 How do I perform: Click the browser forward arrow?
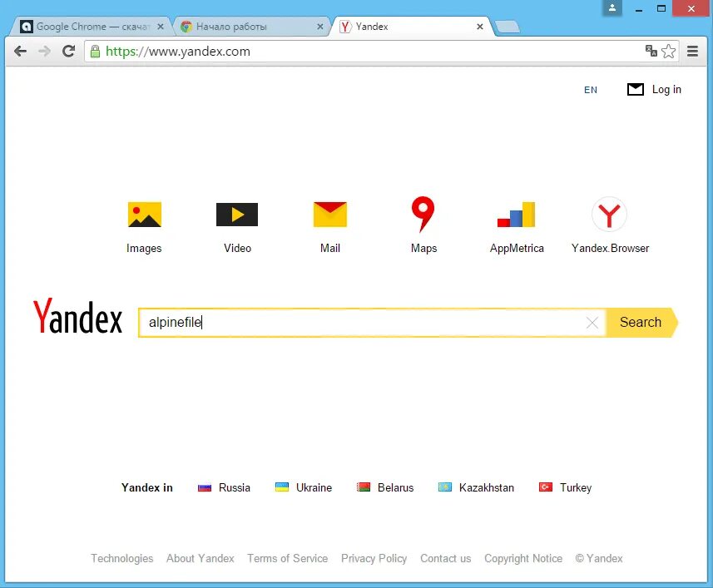pos(45,52)
